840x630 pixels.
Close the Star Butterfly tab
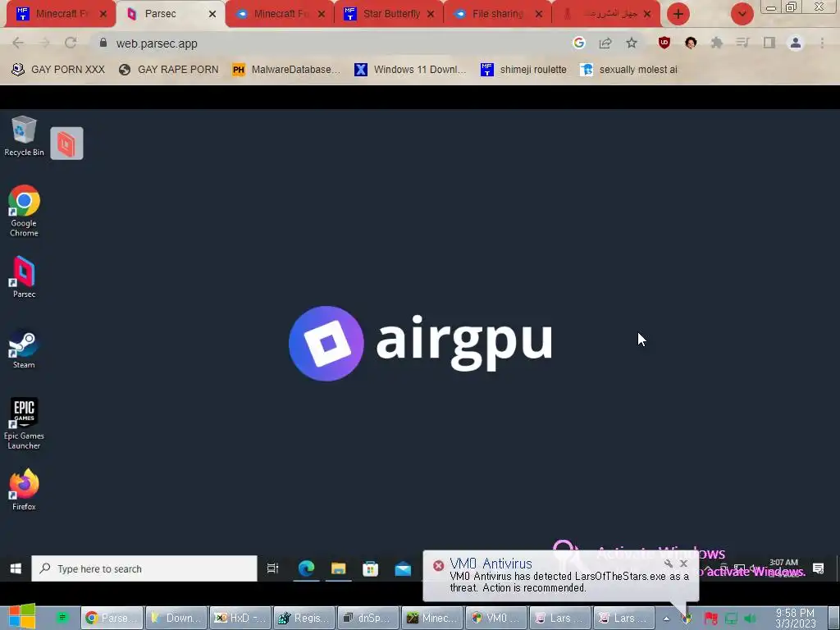pos(431,14)
